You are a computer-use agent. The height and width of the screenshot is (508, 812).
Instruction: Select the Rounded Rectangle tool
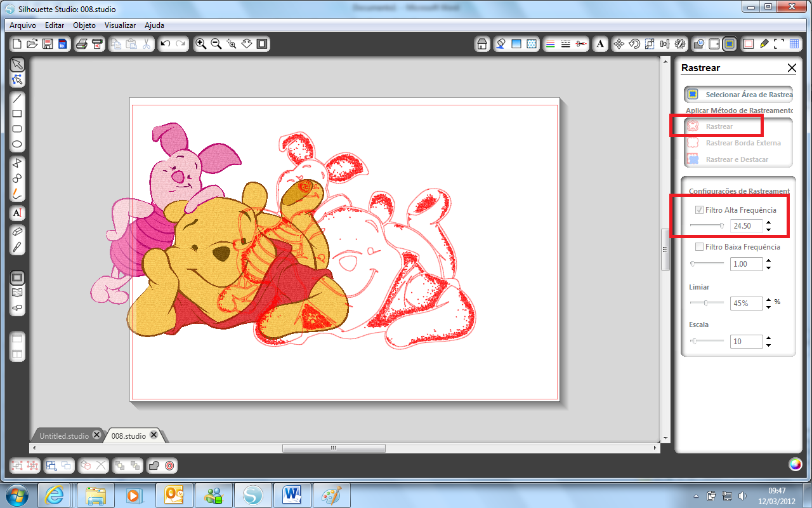pos(17,129)
